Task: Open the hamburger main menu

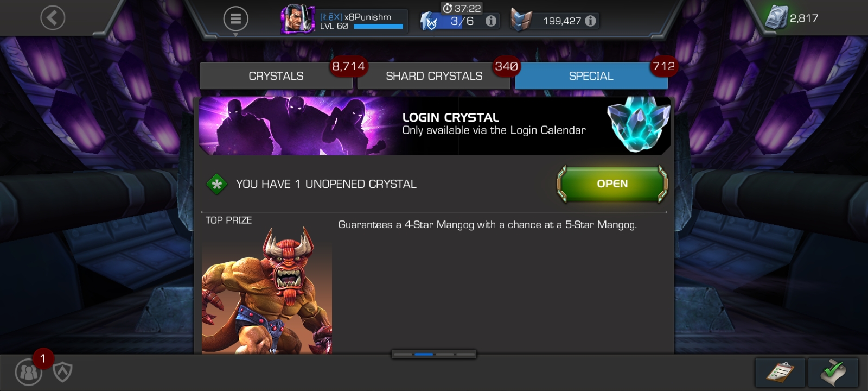Action: pyautogui.click(x=235, y=19)
